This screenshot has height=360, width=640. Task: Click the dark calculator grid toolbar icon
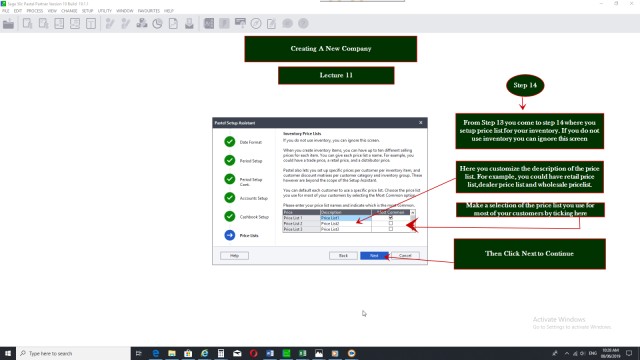click(x=209, y=23)
